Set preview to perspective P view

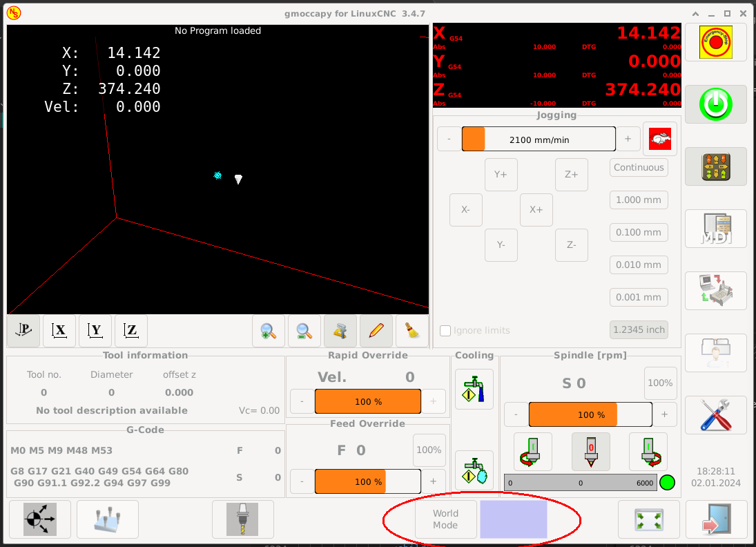point(23,331)
